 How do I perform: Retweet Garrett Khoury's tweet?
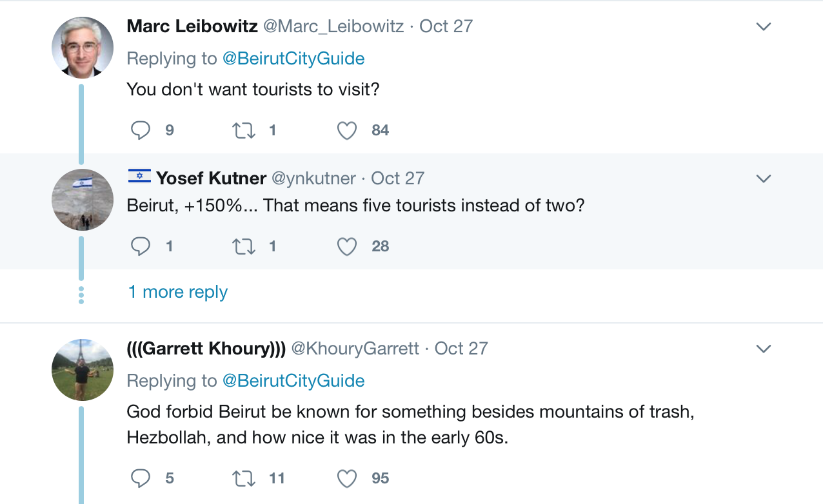(x=243, y=478)
